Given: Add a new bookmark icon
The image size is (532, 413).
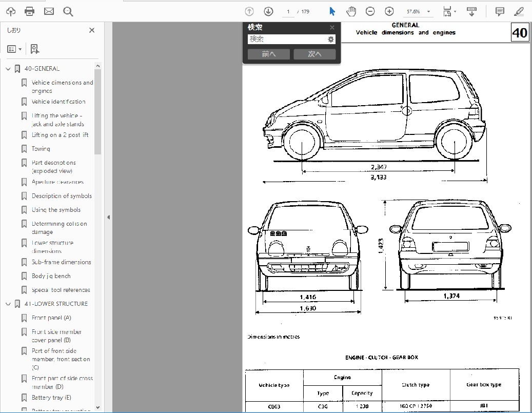Looking at the screenshot, I should click(34, 49).
